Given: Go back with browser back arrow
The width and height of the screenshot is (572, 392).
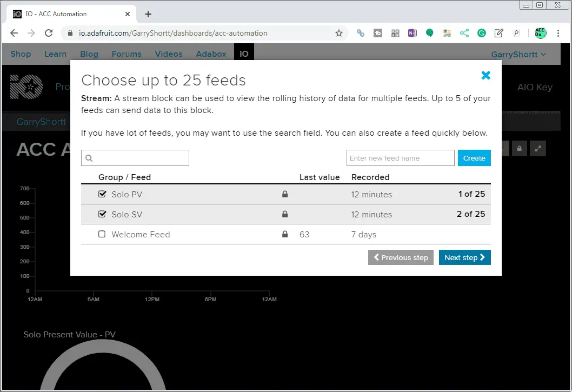Looking at the screenshot, I should coord(14,33).
